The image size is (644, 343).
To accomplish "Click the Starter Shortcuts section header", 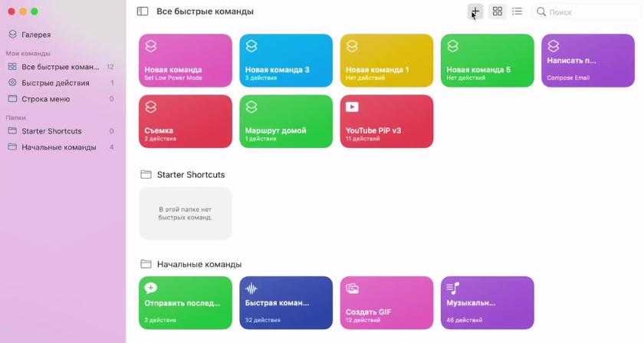I will pos(190,175).
